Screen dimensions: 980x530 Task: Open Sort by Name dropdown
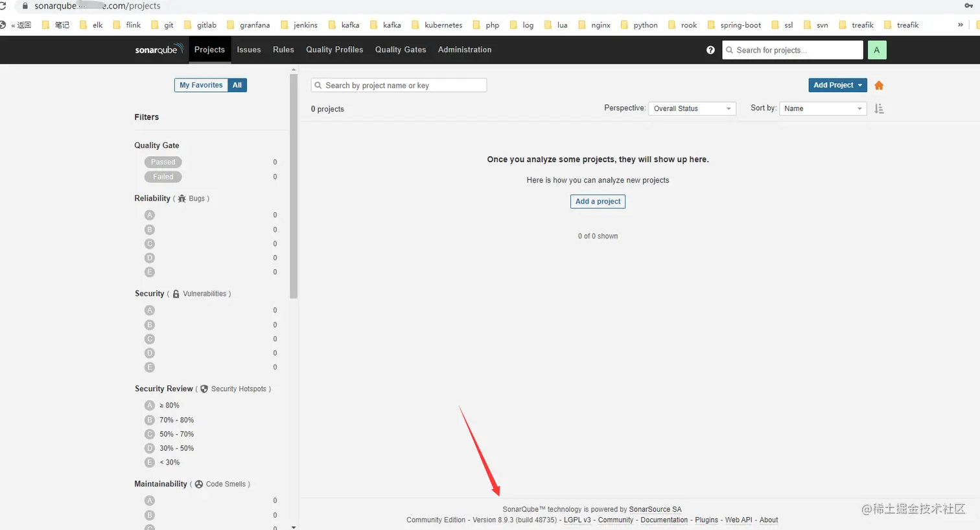[x=822, y=108]
